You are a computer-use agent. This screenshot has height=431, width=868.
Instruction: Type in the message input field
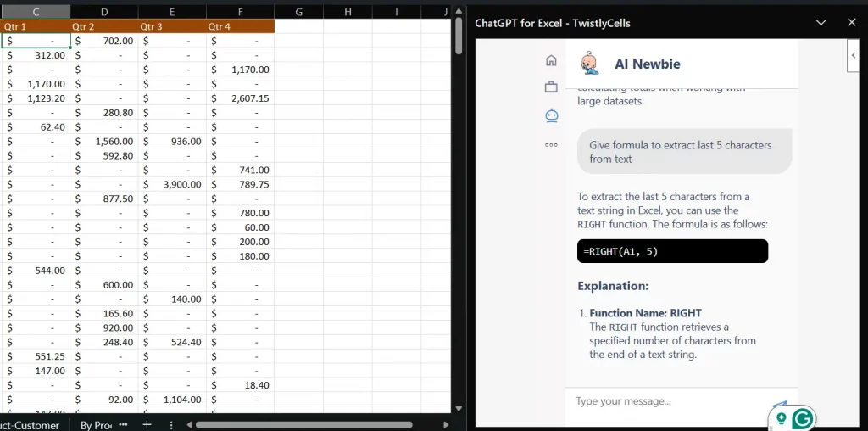(x=670, y=401)
